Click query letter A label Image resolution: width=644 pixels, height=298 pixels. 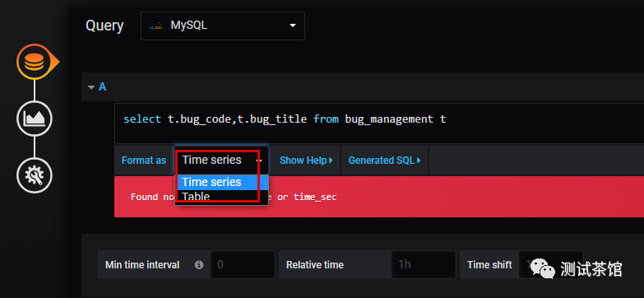coord(102,87)
